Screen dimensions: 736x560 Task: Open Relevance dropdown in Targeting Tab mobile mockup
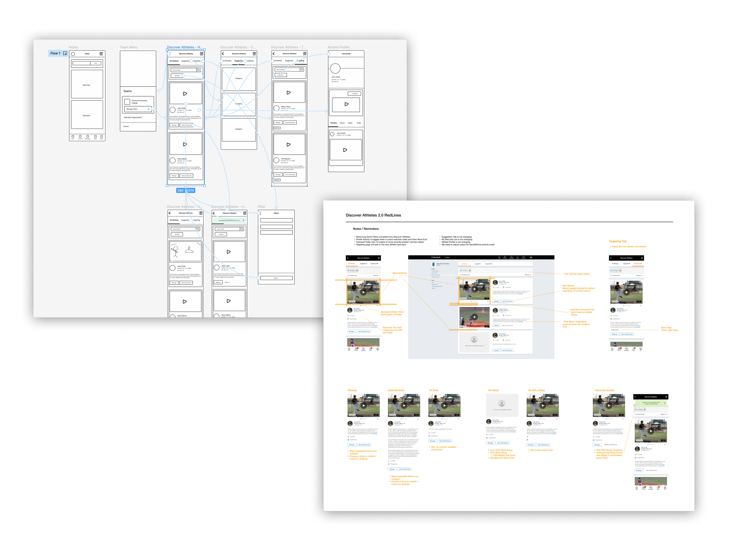(639, 275)
